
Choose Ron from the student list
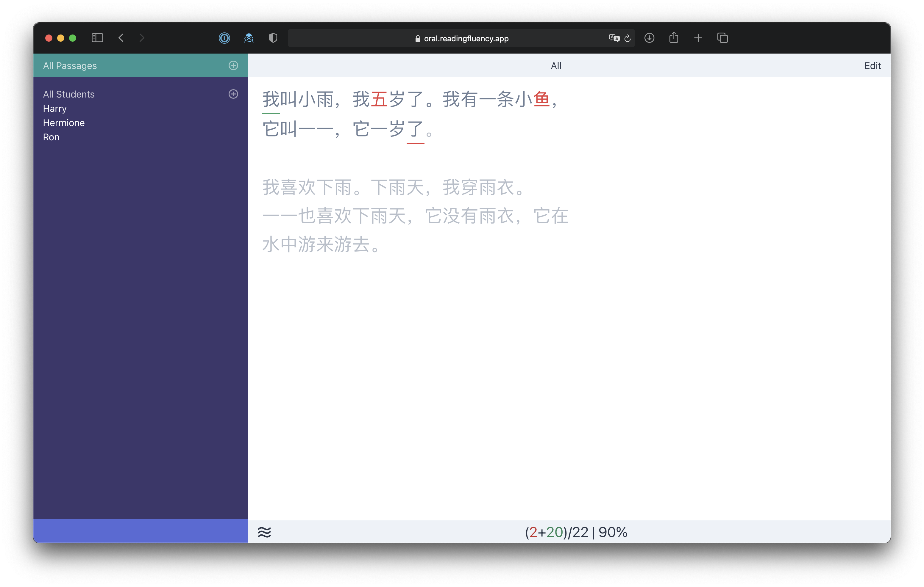(51, 137)
